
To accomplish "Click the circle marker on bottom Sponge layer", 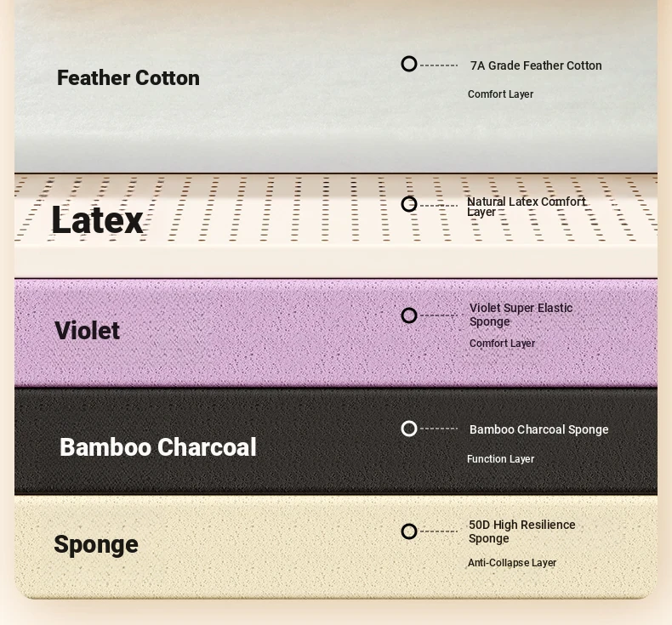I will pyautogui.click(x=409, y=531).
